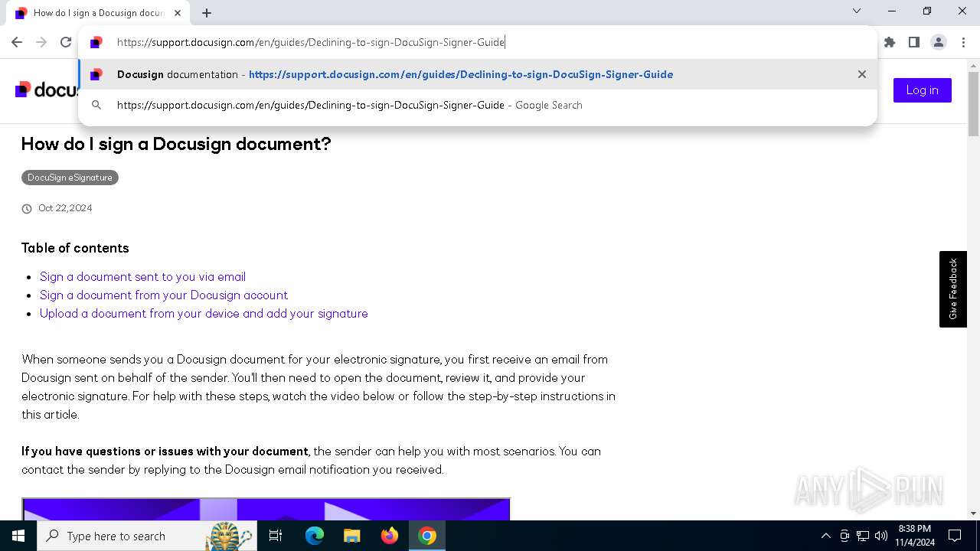This screenshot has height=551, width=980.
Task: Launch Firefox from the taskbar
Action: click(390, 536)
